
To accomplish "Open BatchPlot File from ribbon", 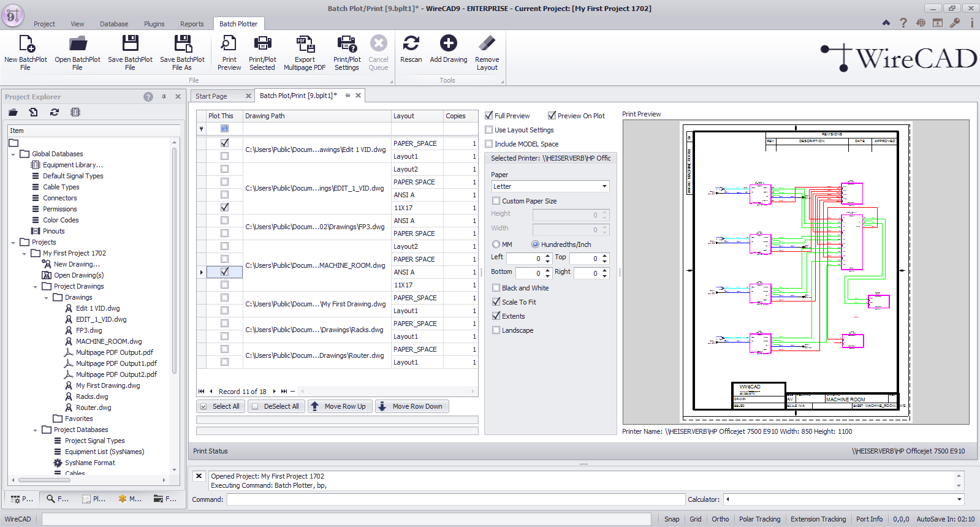I will coord(77,52).
